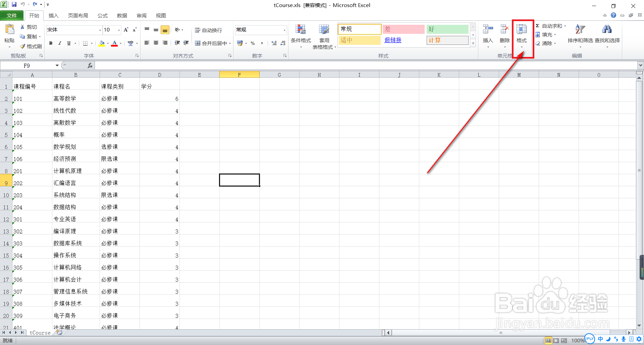The width and height of the screenshot is (644, 345).
Task: Apply the 差 (Bad) cell style
Action: (x=404, y=29)
